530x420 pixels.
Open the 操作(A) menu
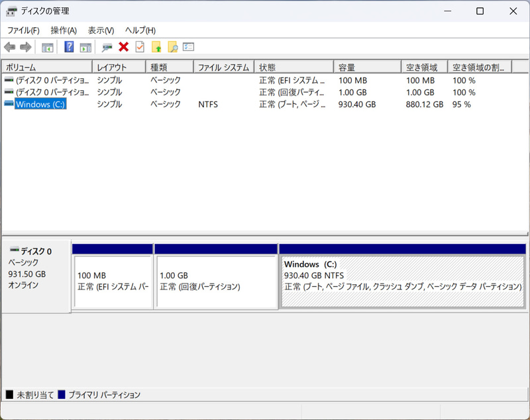64,30
